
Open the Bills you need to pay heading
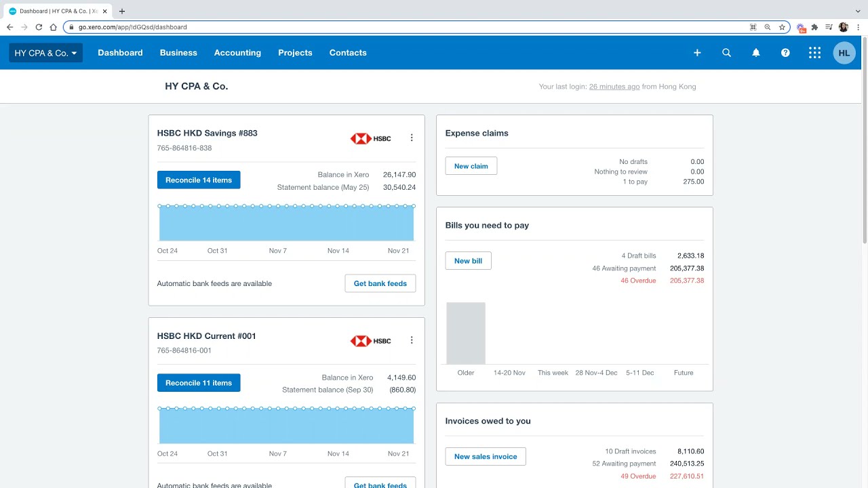point(488,225)
